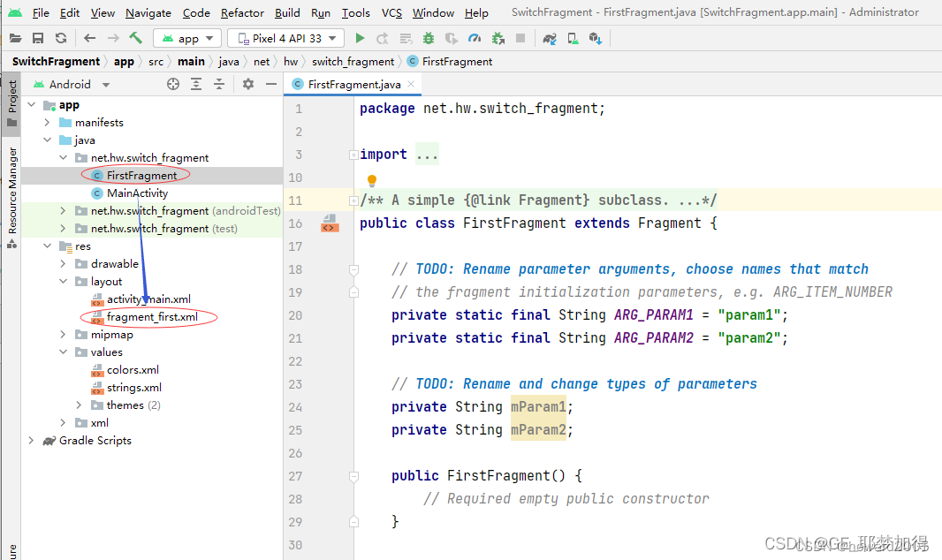This screenshot has width=942, height=560.
Task: Open the Tools menu
Action: 355,12
